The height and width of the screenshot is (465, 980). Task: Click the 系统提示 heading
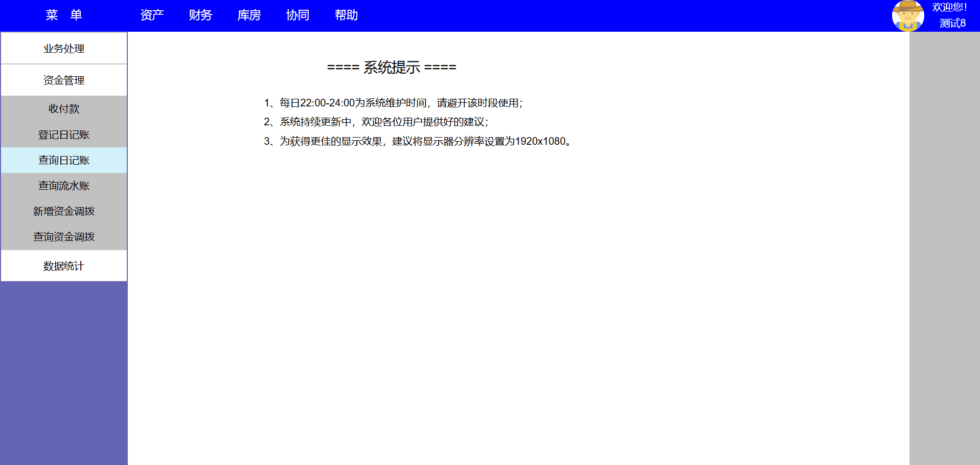[392, 68]
